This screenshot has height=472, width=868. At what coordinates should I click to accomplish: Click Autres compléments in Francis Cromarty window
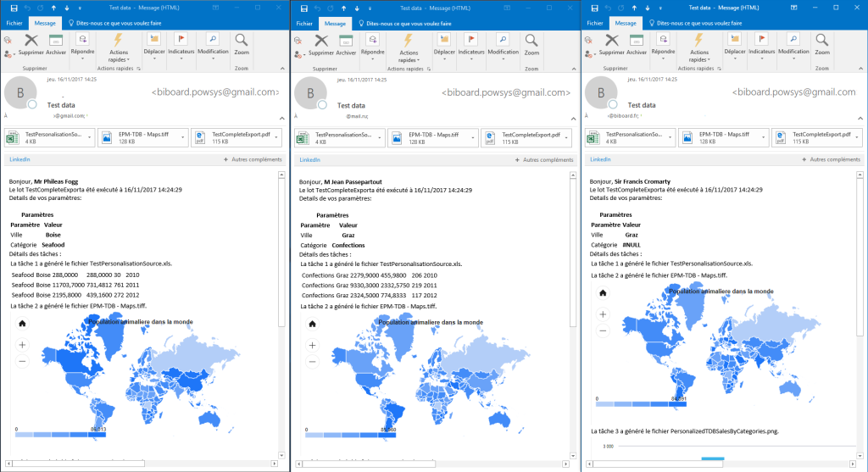tap(832, 159)
